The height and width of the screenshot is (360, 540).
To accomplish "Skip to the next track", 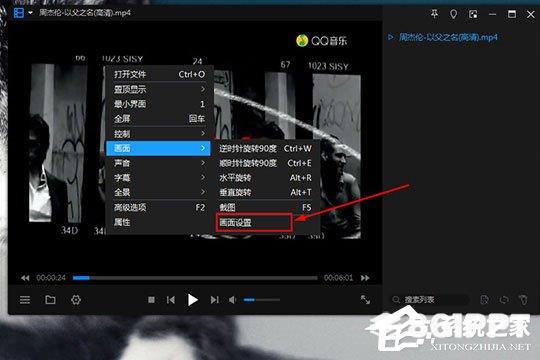I will tap(215, 300).
